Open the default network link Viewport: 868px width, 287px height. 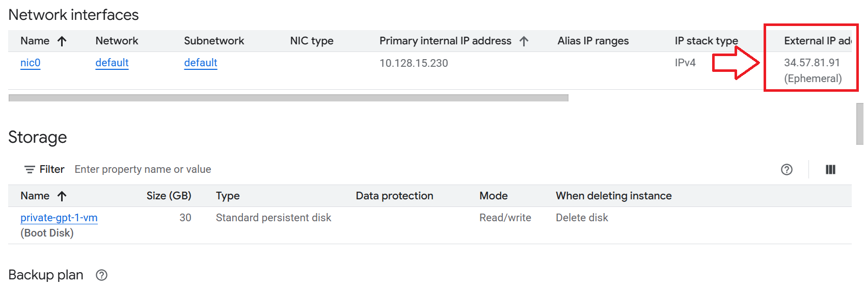click(x=112, y=63)
